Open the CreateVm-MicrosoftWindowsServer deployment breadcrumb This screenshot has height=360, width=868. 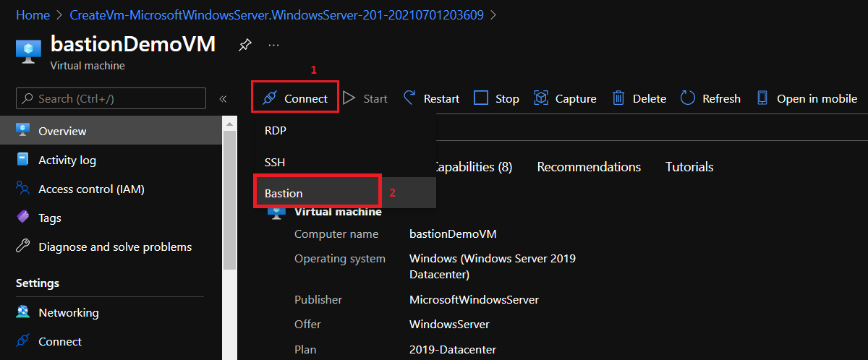277,14
